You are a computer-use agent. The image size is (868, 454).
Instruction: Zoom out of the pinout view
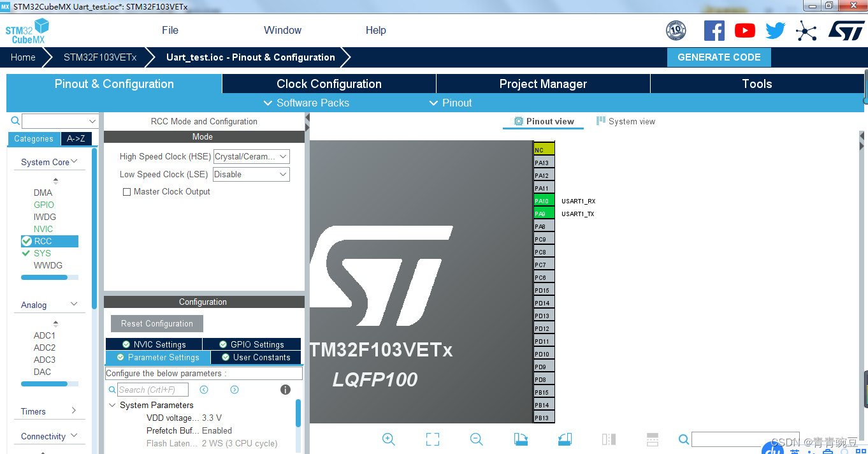click(x=476, y=439)
